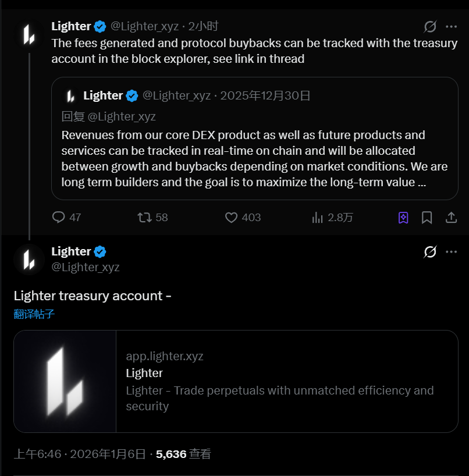This screenshot has width=469, height=476.
Task: Click the Lighter logo card thumbnail
Action: 65,381
